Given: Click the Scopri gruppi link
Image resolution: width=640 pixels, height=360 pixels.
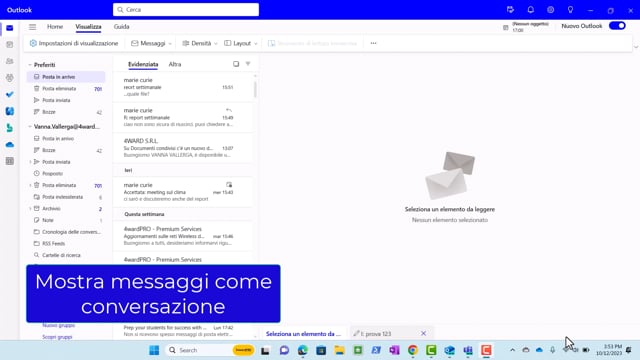Looking at the screenshot, I should 57,337.
